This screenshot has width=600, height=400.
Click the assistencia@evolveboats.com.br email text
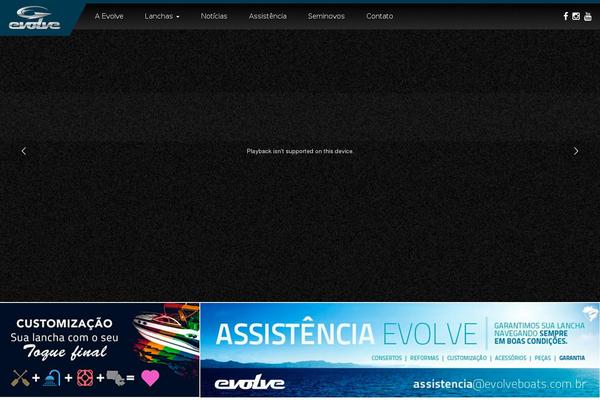tap(499, 384)
